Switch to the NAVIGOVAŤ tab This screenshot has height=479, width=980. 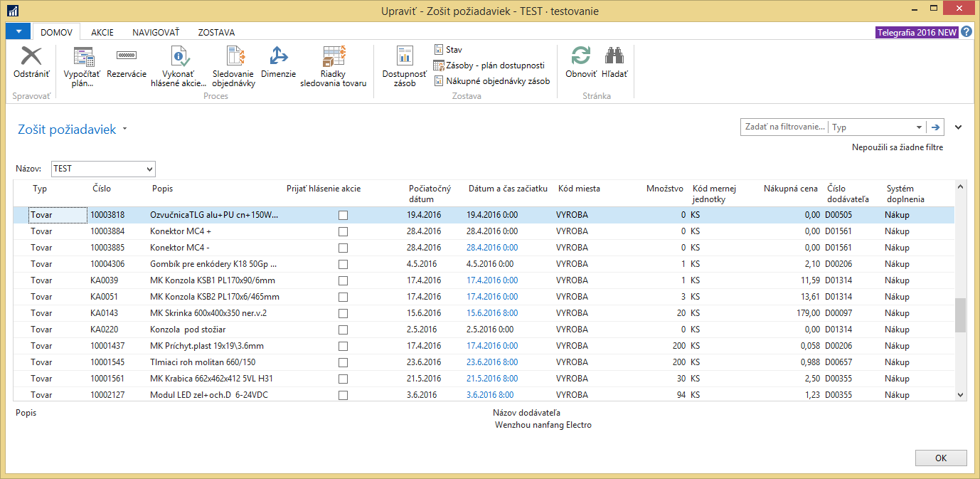tap(156, 32)
